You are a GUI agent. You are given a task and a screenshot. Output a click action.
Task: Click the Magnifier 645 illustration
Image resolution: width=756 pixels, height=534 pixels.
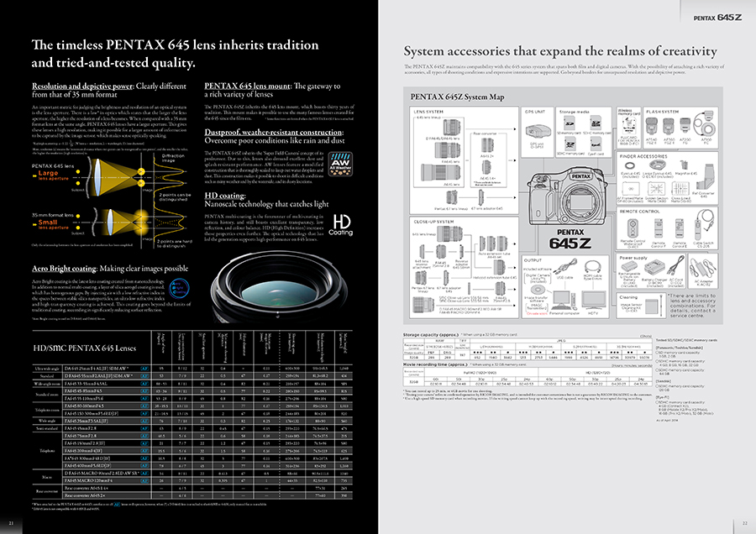(x=684, y=165)
